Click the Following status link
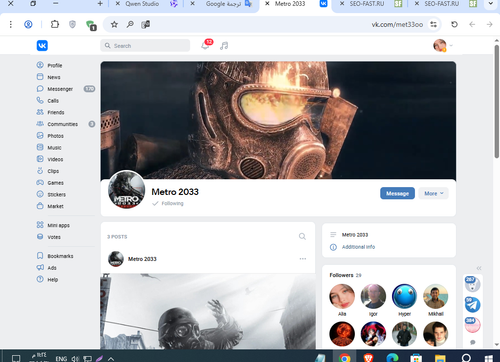Viewport: 500px width, 362px height. 168,203
